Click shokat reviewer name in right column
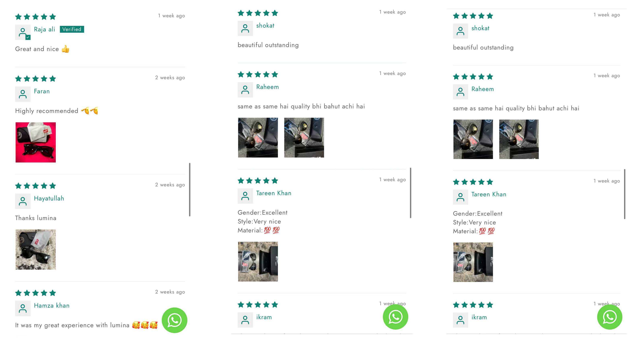Screen dimensions: 644x343 point(480,28)
